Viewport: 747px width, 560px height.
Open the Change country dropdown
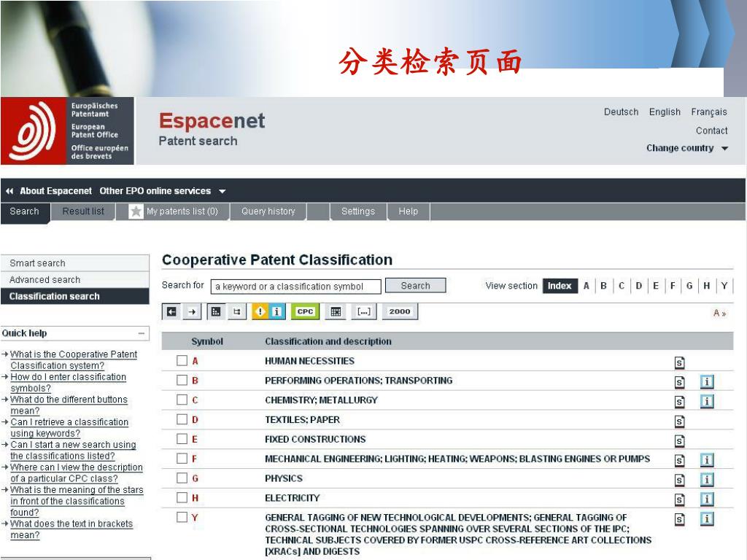(687, 148)
